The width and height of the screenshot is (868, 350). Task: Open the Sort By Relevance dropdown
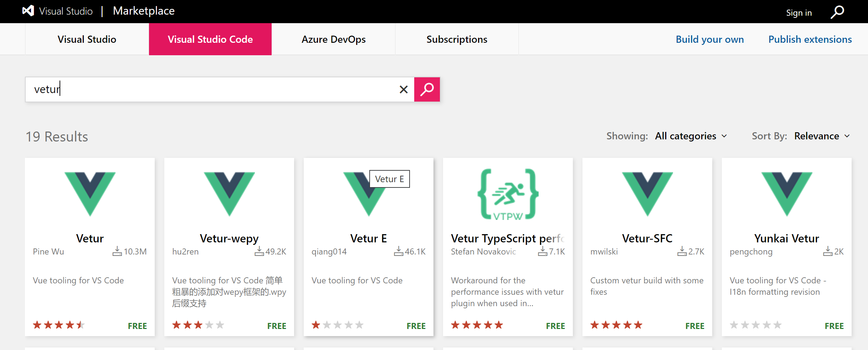coord(822,136)
